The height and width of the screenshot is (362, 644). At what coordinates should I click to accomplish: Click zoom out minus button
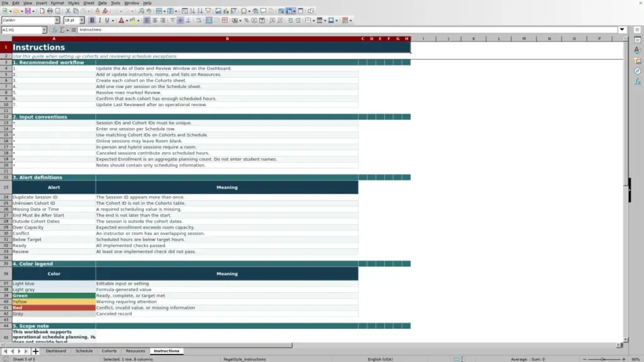pos(585,359)
